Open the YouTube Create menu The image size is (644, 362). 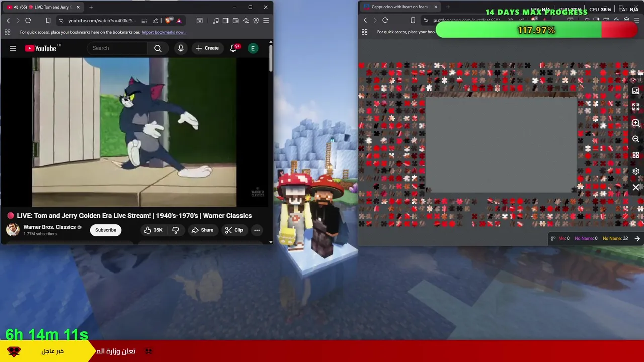(207, 48)
